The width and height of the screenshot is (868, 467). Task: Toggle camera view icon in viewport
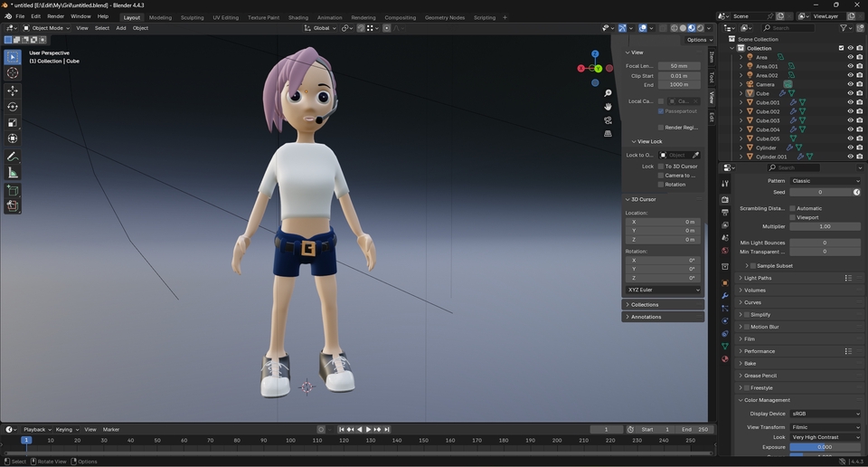(608, 120)
